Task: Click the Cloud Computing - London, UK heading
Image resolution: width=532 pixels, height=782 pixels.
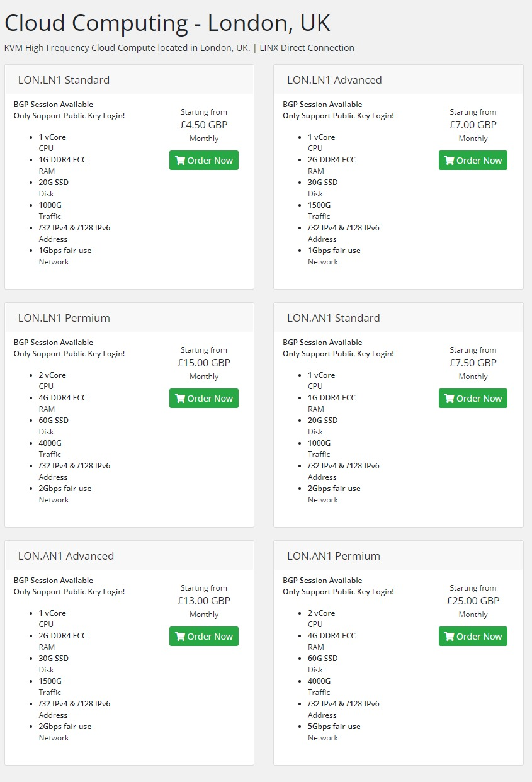Action: click(x=167, y=23)
